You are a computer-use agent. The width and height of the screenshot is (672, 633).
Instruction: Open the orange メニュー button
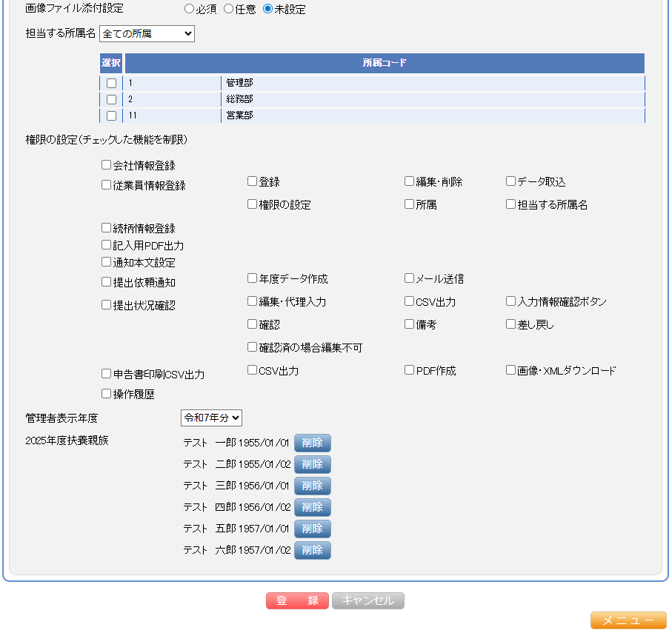(628, 620)
